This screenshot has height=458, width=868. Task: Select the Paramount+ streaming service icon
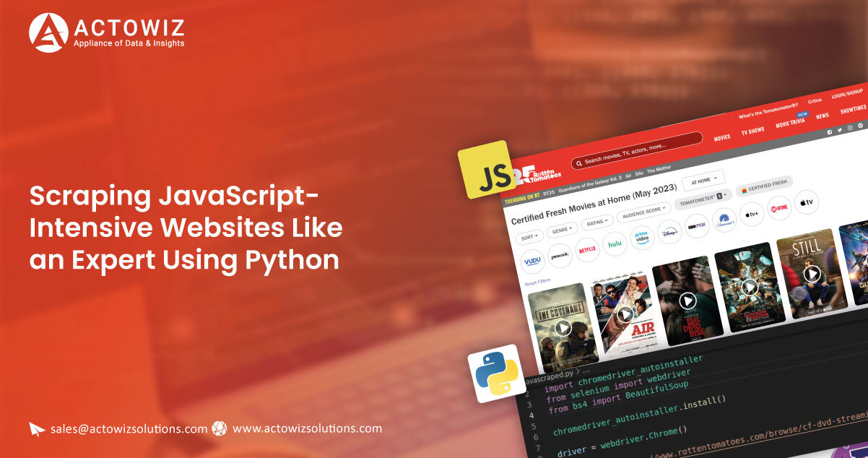[x=724, y=220]
